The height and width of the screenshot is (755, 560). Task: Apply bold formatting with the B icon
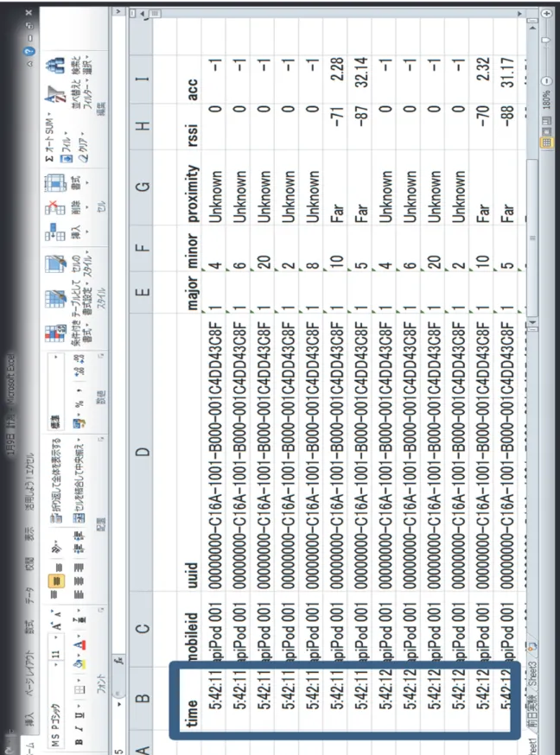pyautogui.click(x=80, y=741)
